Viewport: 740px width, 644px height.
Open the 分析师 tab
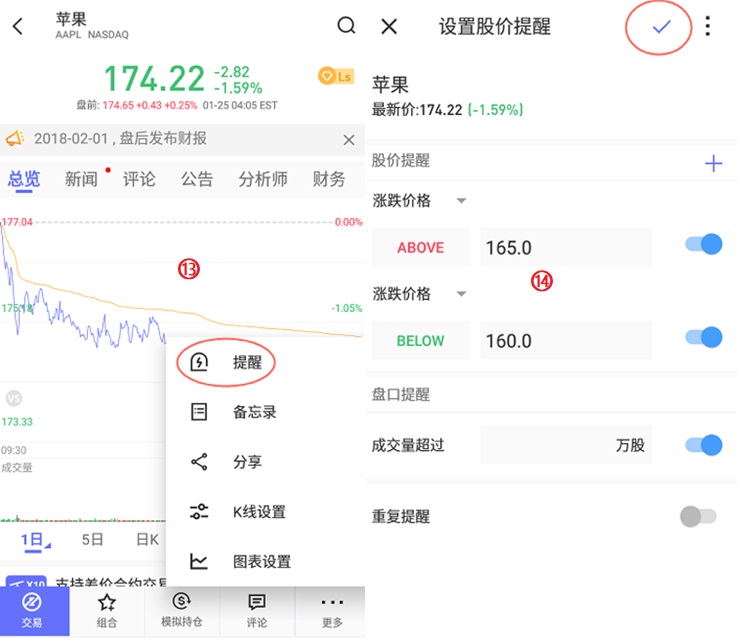coord(263,179)
